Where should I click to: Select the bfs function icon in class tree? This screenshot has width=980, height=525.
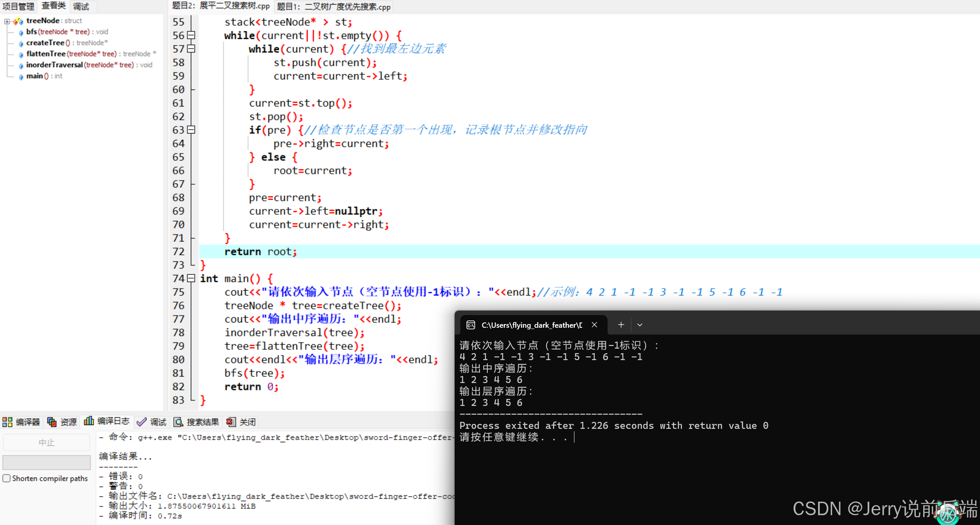[21, 32]
